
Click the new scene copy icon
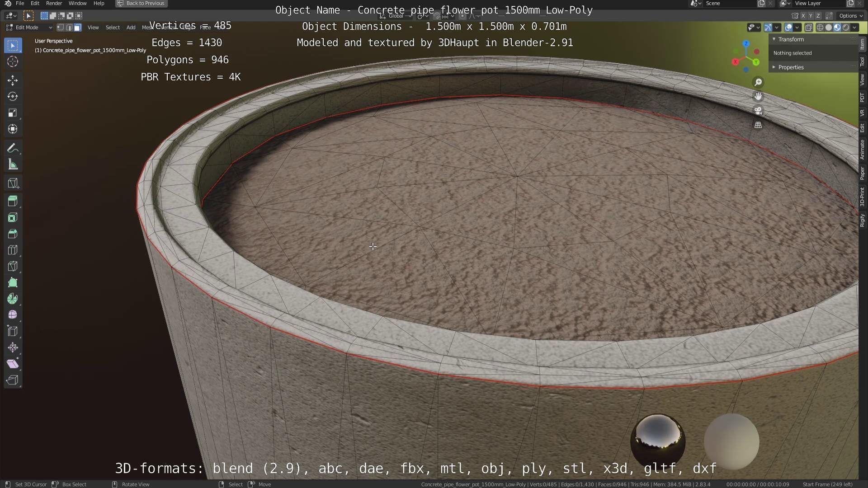point(761,3)
